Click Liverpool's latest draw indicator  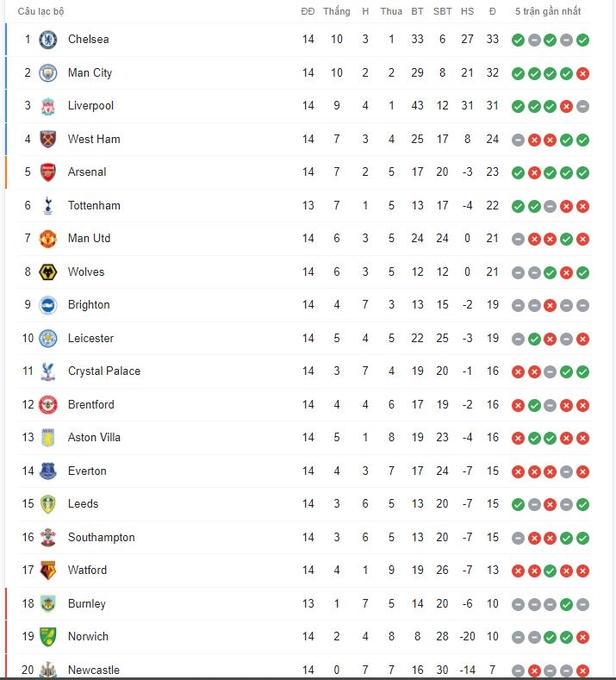tap(582, 107)
